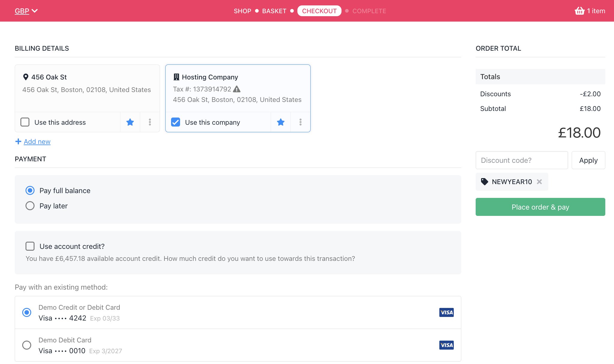This screenshot has width=614, height=364.
Task: Follow the Add new link
Action: [x=37, y=142]
